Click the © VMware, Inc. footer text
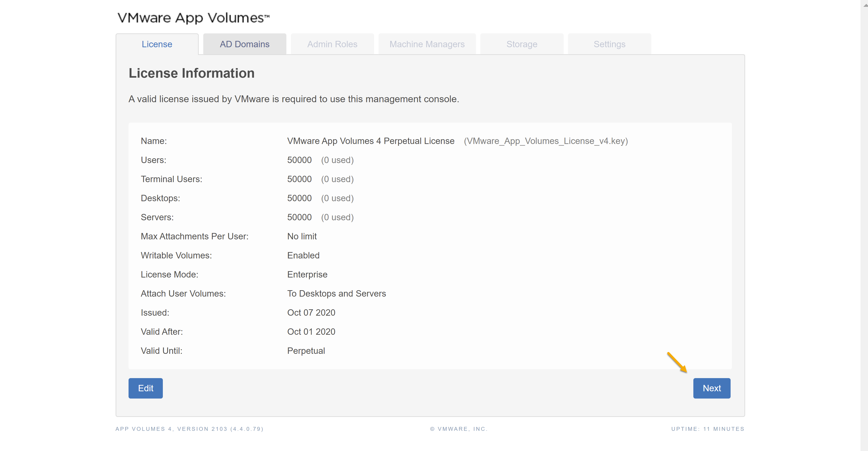 [x=459, y=429]
